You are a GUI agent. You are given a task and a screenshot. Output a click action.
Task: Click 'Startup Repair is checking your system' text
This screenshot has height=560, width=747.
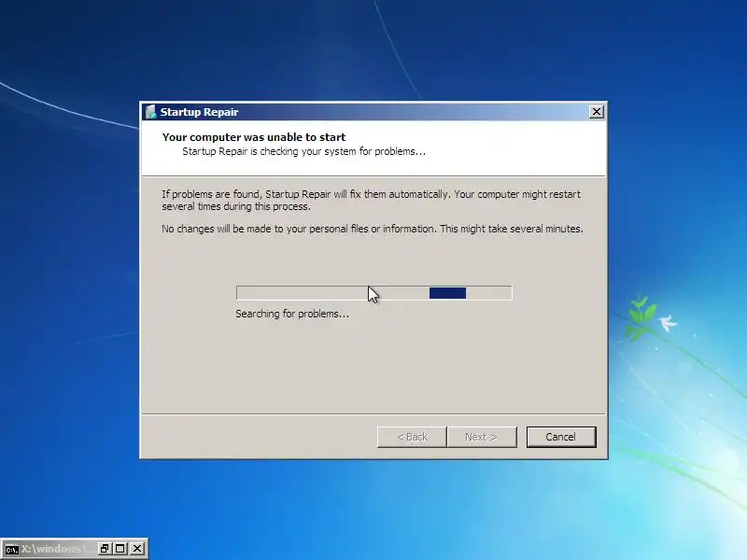(303, 151)
